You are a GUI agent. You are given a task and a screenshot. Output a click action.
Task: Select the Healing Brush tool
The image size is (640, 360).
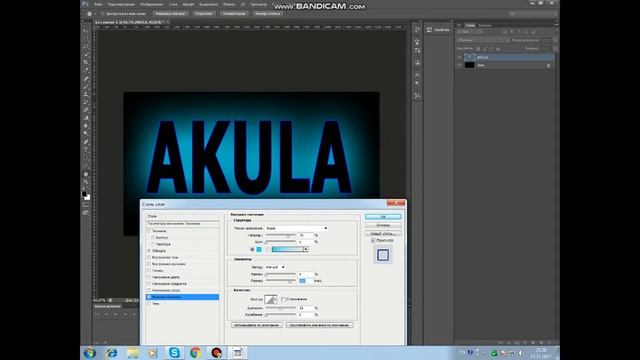click(x=86, y=78)
